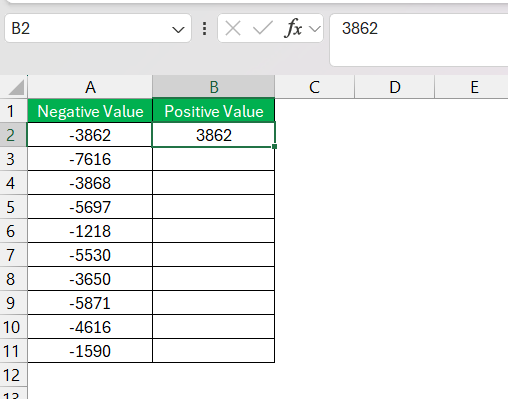Viewport: 508px width, 399px height.
Task: Expand the Name Box dropdown arrow
Action: click(x=178, y=30)
